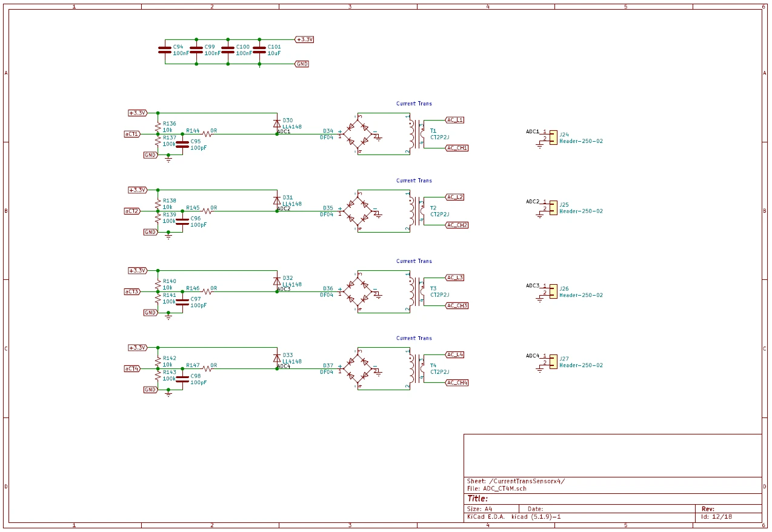Select the C94 100nF capacitor symbol
The image size is (772, 532).
[x=165, y=50]
